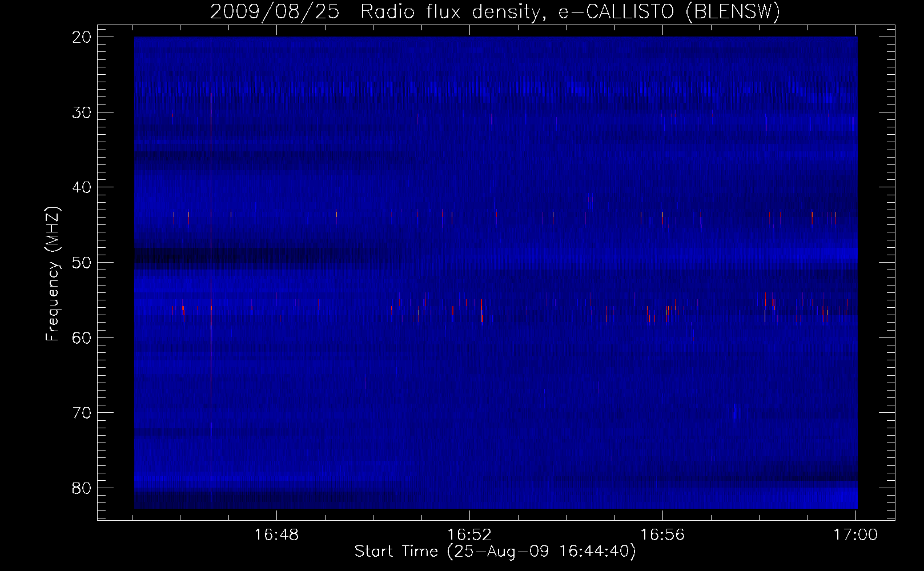This screenshot has height=571, width=924.
Task: Click the 20 MHz frequency label
Action: click(x=82, y=37)
